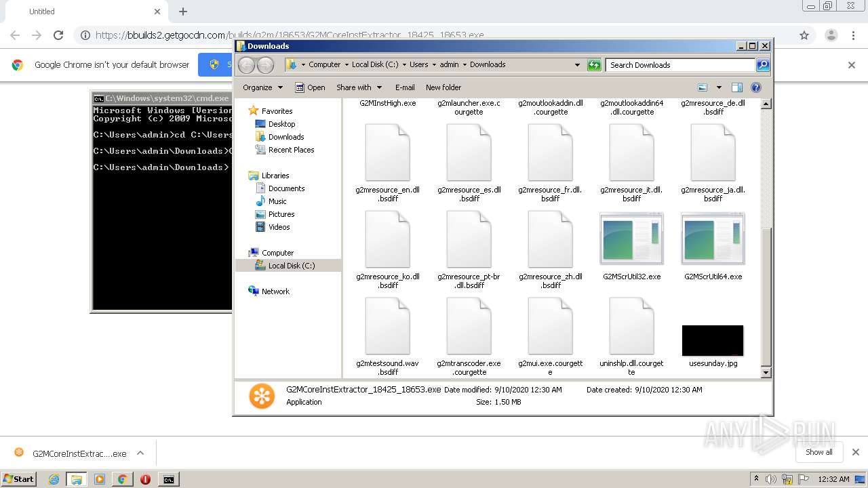Screen dimensions: 868x488
Task: Expand the G2MCoreInstExtractor download options chevron
Action: [x=140, y=453]
